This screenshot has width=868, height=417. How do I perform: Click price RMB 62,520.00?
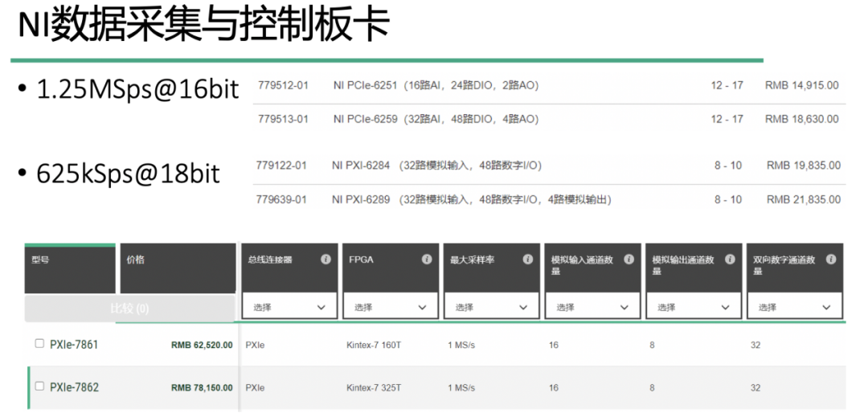pos(202,345)
